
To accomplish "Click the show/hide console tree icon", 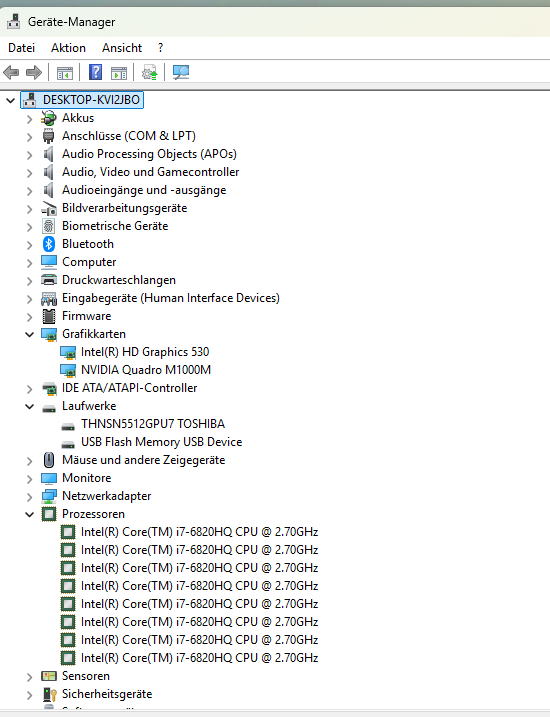I will (x=65, y=73).
